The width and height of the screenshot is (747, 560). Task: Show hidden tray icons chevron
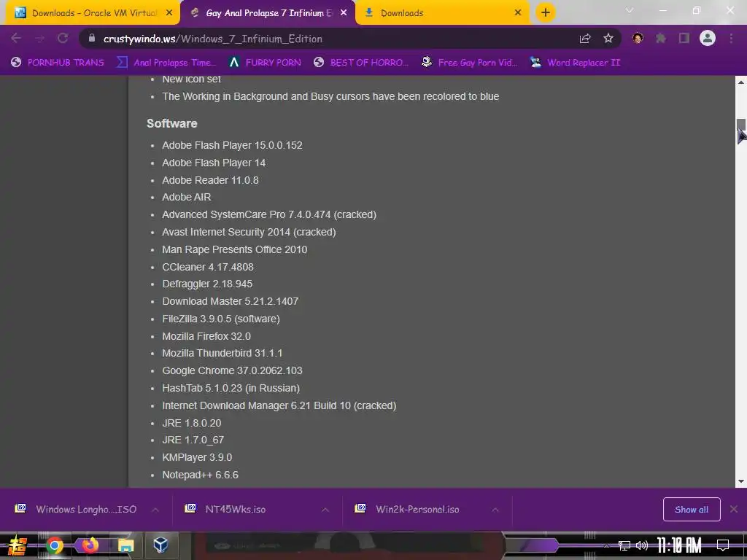point(606,545)
